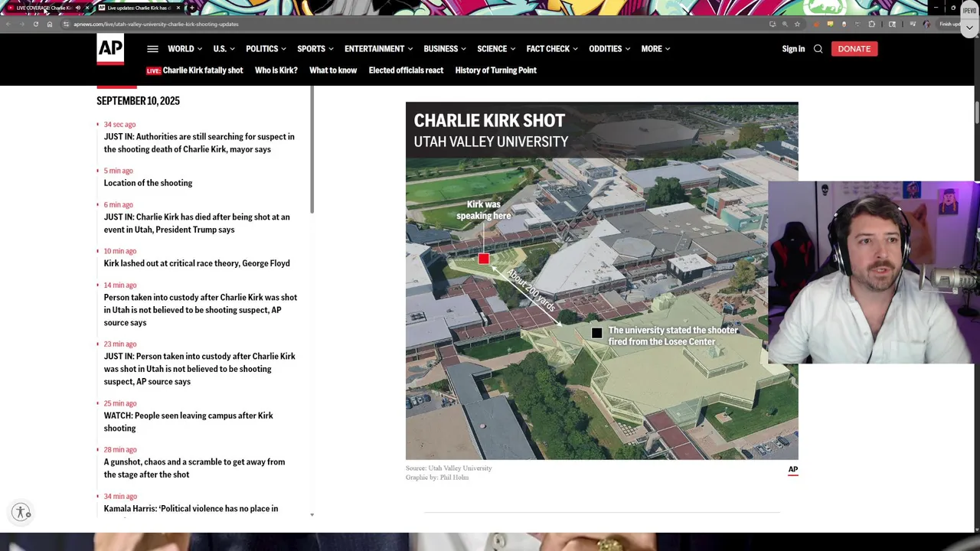The height and width of the screenshot is (551, 980).
Task: Switch to the LIVE COVERAGE browser tab
Action: pyautogui.click(x=46, y=8)
